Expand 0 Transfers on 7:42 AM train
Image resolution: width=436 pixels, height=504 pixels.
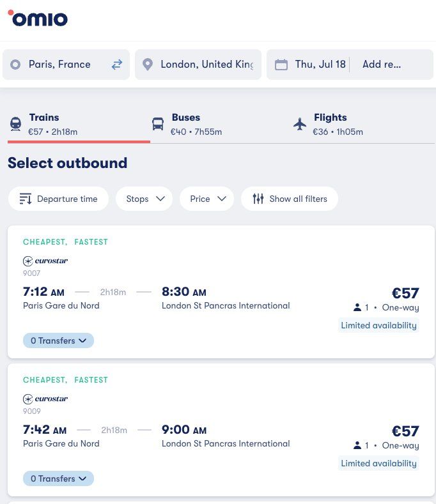click(x=58, y=478)
